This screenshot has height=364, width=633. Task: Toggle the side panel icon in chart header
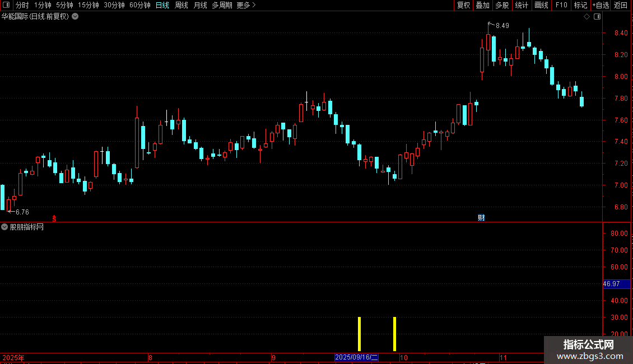coord(597,17)
